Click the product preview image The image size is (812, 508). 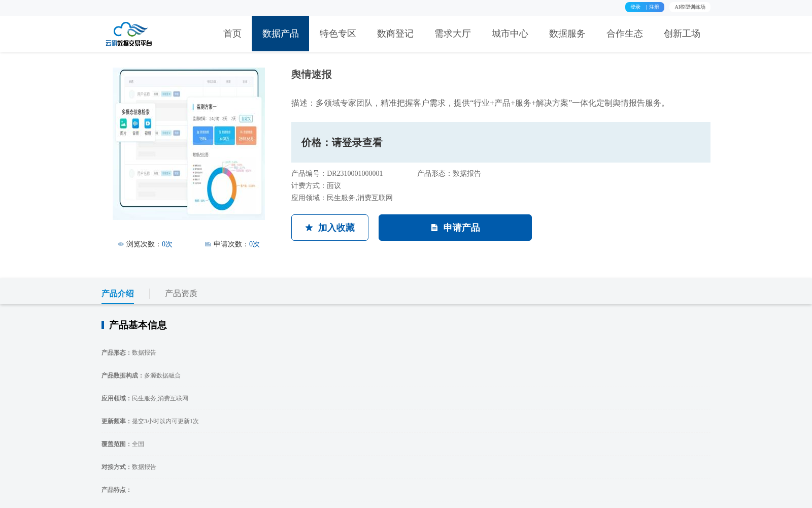click(189, 144)
